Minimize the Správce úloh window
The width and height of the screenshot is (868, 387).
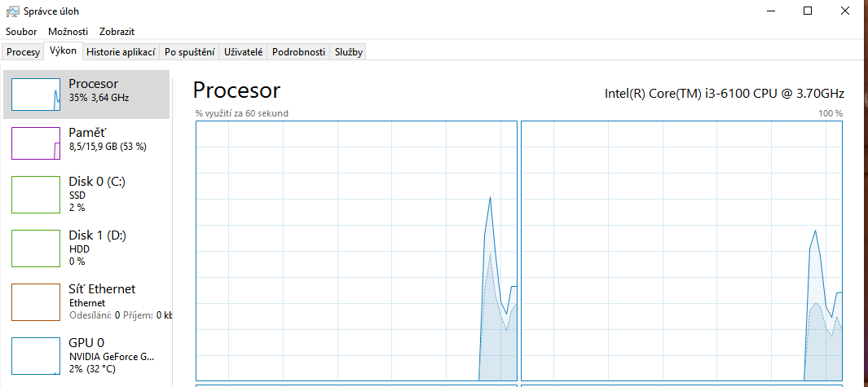tap(770, 11)
